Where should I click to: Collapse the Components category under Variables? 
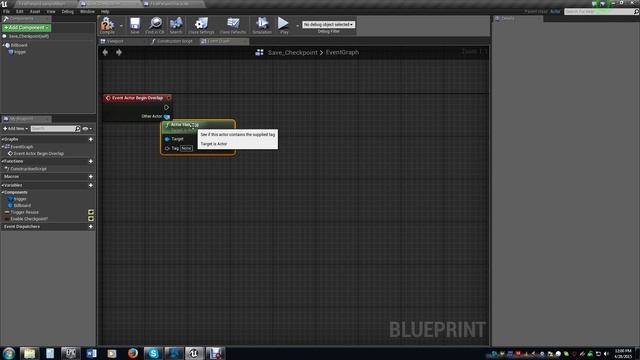(2, 192)
